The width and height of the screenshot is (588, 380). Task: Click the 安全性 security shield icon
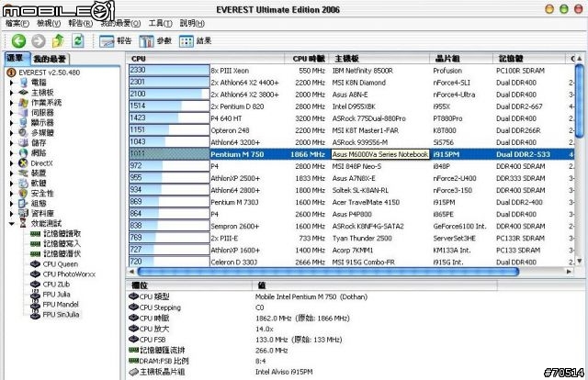(x=23, y=194)
